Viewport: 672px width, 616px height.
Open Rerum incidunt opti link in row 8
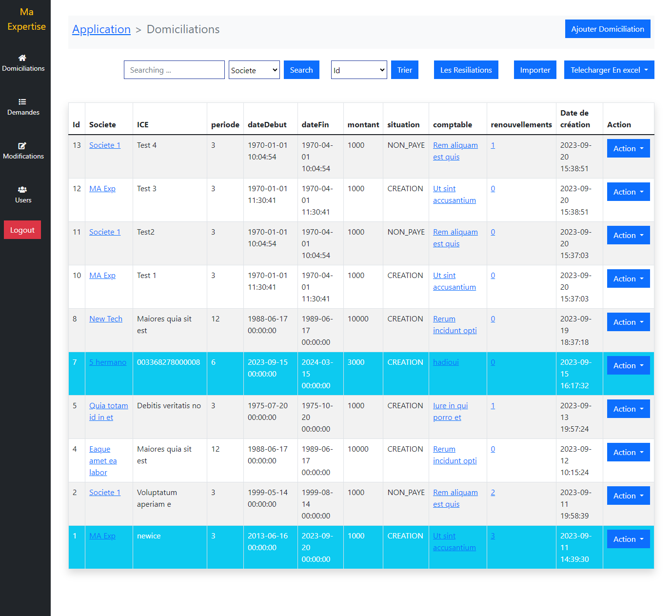[455, 325]
